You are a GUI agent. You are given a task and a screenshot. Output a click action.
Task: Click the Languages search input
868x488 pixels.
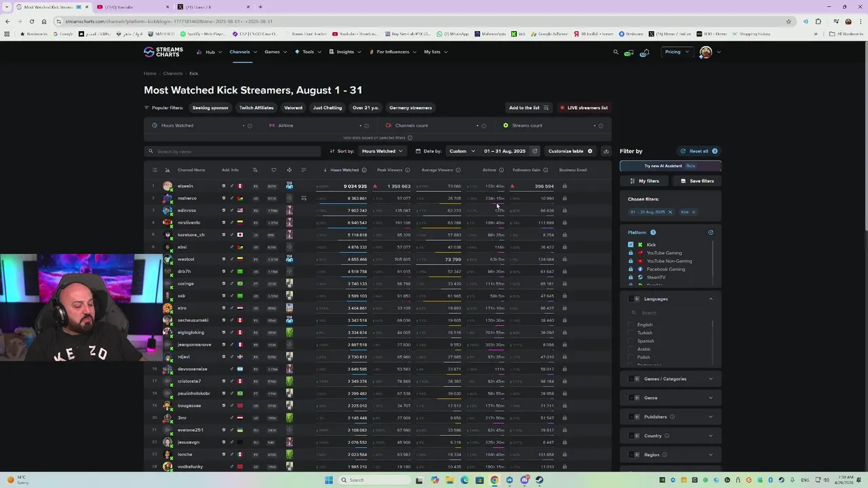click(x=670, y=312)
